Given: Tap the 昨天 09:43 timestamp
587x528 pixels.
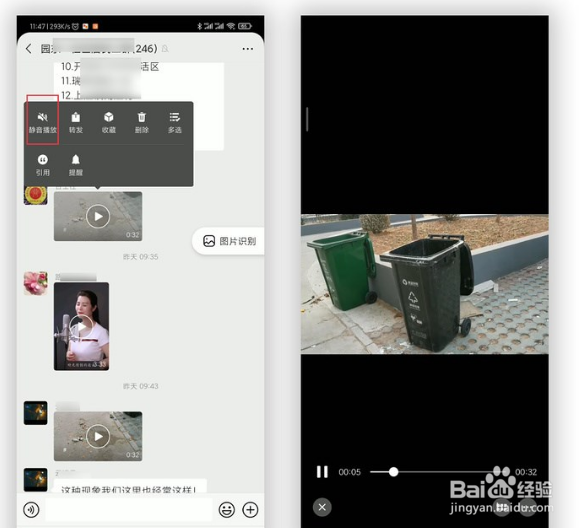Looking at the screenshot, I should pyautogui.click(x=141, y=386).
